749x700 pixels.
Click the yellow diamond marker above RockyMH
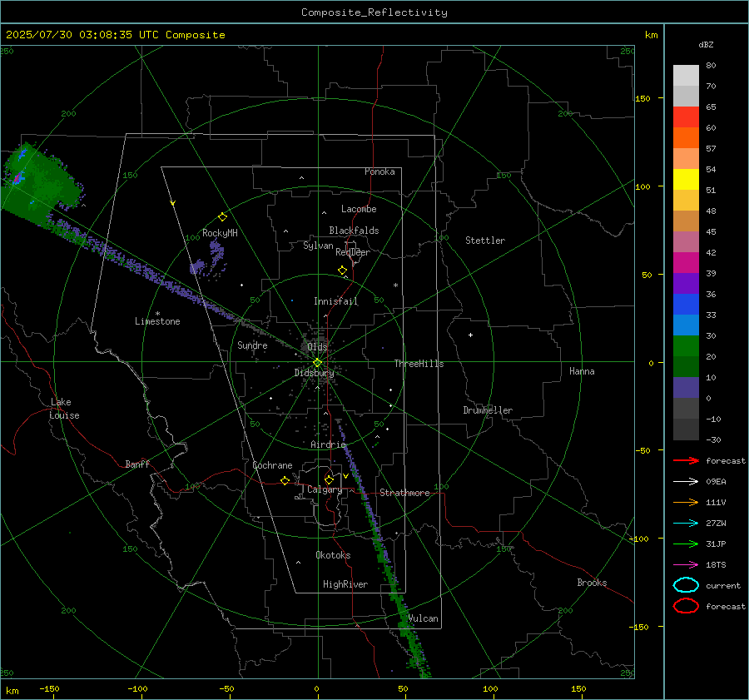pos(222,217)
